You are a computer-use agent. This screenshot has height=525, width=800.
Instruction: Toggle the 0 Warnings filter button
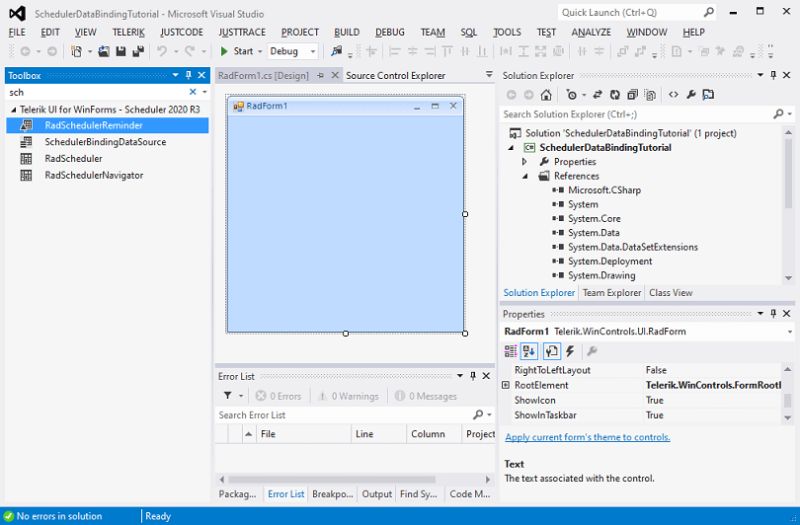pos(348,396)
